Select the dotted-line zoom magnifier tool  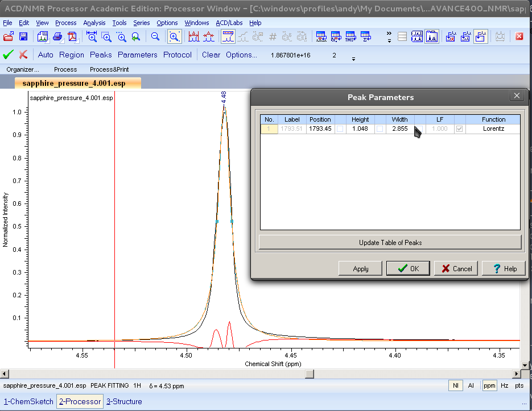point(121,36)
